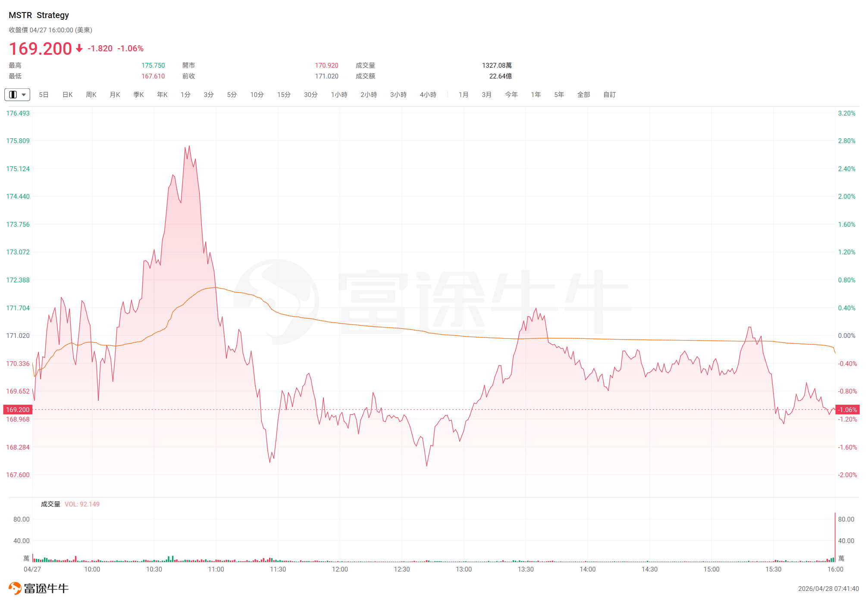Select the 日K daily candlestick tab
The height and width of the screenshot is (603, 868).
[x=68, y=94]
